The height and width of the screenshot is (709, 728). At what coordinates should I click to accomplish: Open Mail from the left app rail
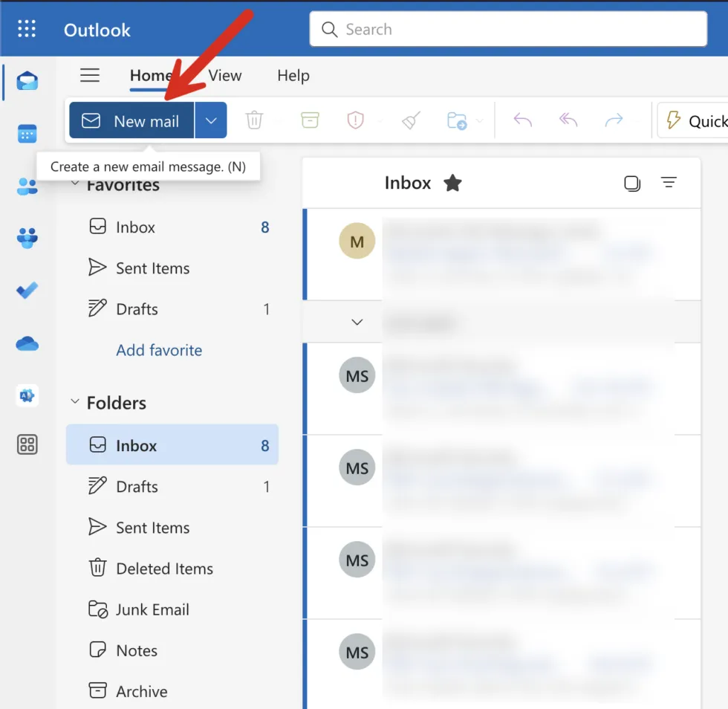pos(27,81)
